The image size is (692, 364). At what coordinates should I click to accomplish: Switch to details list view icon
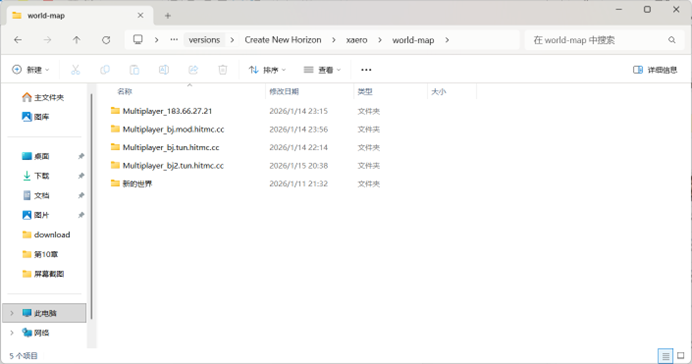666,355
